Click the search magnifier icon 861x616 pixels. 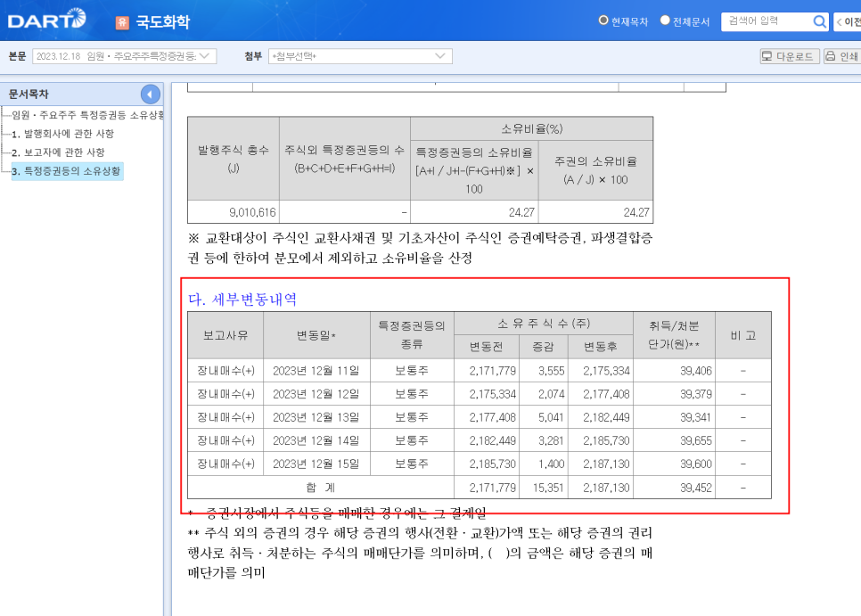coord(819,21)
